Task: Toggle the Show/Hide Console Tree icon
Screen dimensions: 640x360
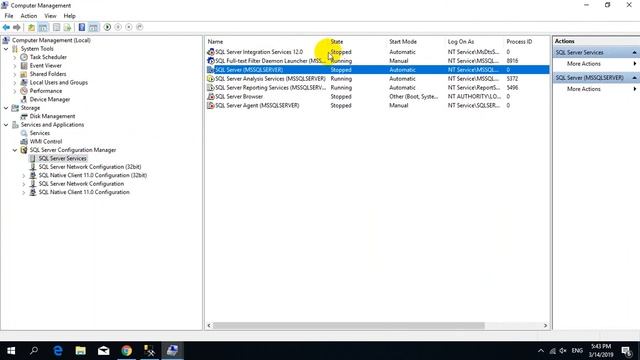Action: [x=43, y=27]
